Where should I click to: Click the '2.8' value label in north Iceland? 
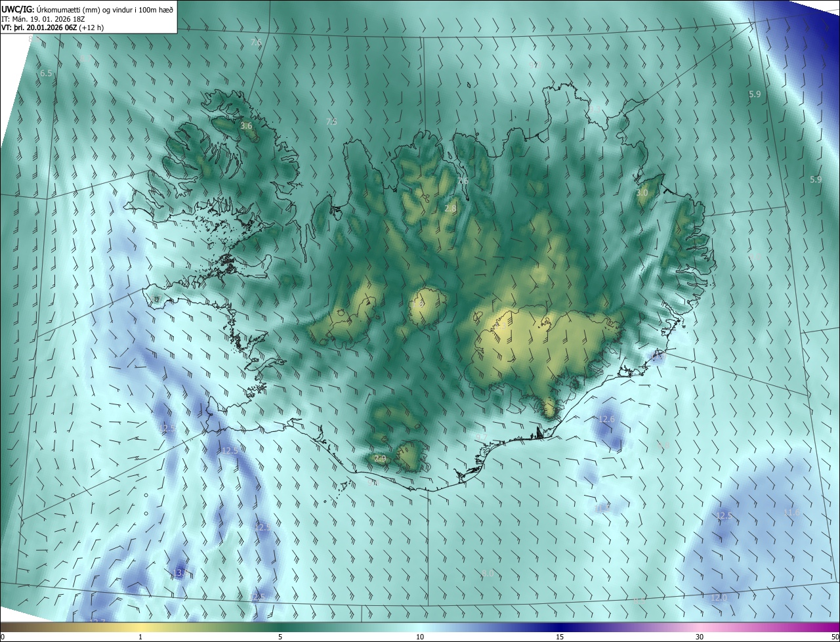(450, 208)
